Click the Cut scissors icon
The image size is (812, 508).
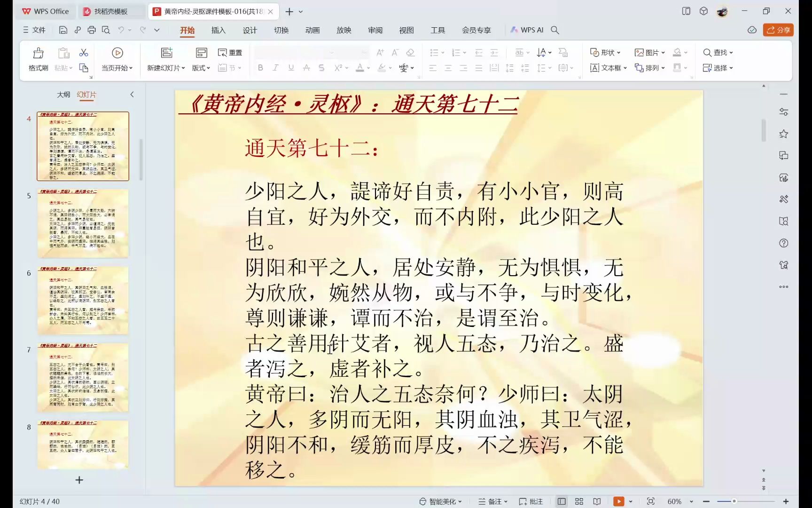(x=84, y=53)
